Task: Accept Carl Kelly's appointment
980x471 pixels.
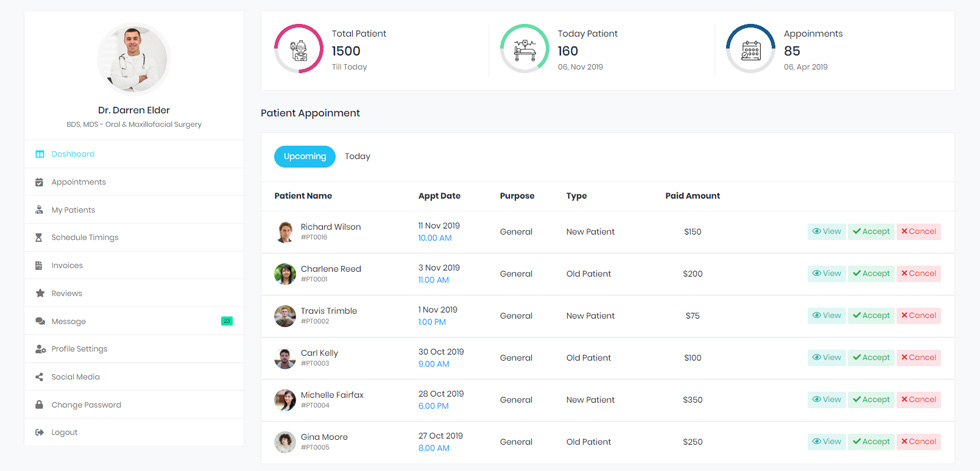Action: coord(871,357)
